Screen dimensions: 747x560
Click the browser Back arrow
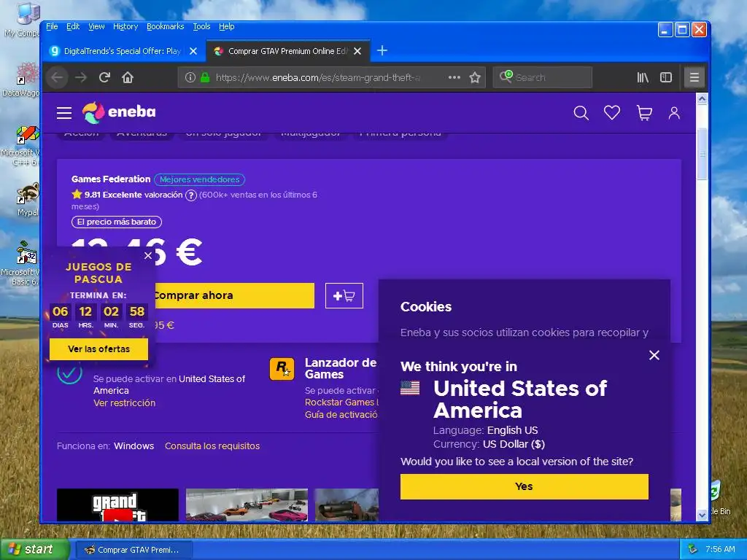click(x=57, y=77)
